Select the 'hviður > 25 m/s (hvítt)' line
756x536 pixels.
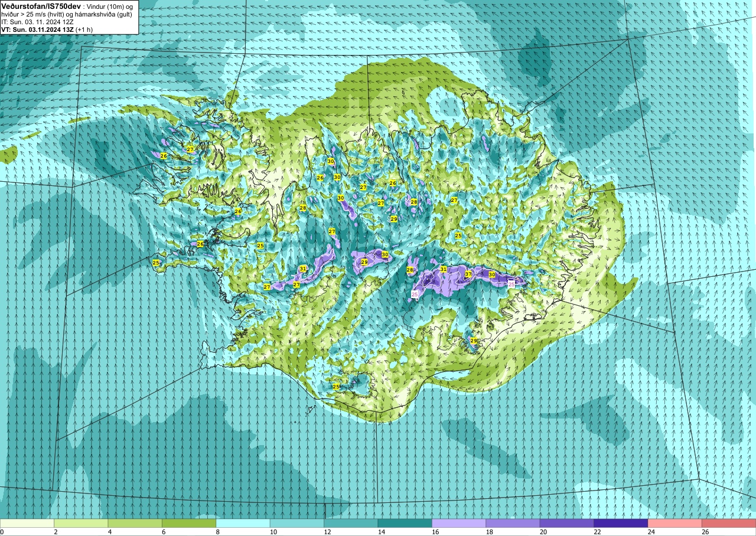pos(32,14)
